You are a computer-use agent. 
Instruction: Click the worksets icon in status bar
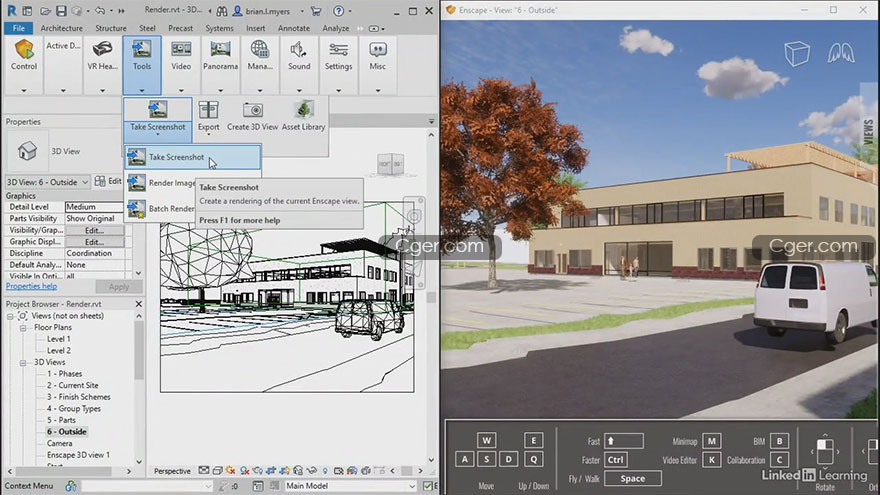(71, 486)
